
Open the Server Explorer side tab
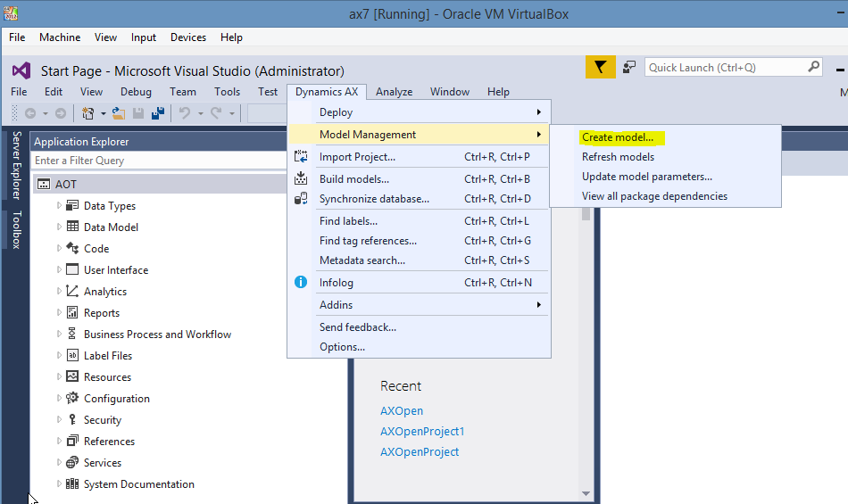[17, 165]
